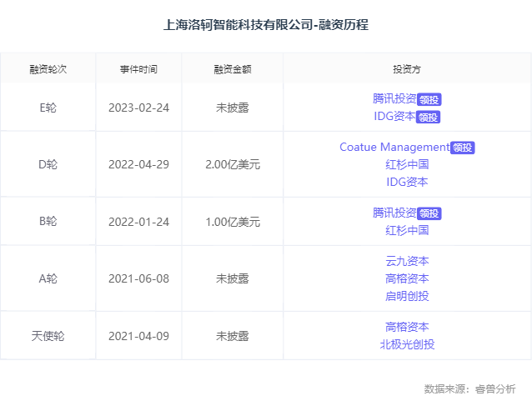The height and width of the screenshot is (416, 532).
Task: Open IDG资本 link in the E轮 row
Action: [394, 117]
